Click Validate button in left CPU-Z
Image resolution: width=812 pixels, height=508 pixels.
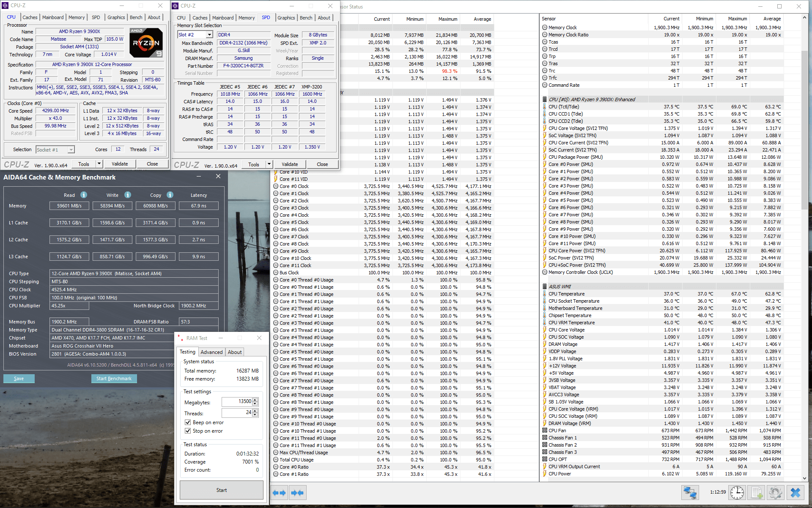click(x=120, y=164)
